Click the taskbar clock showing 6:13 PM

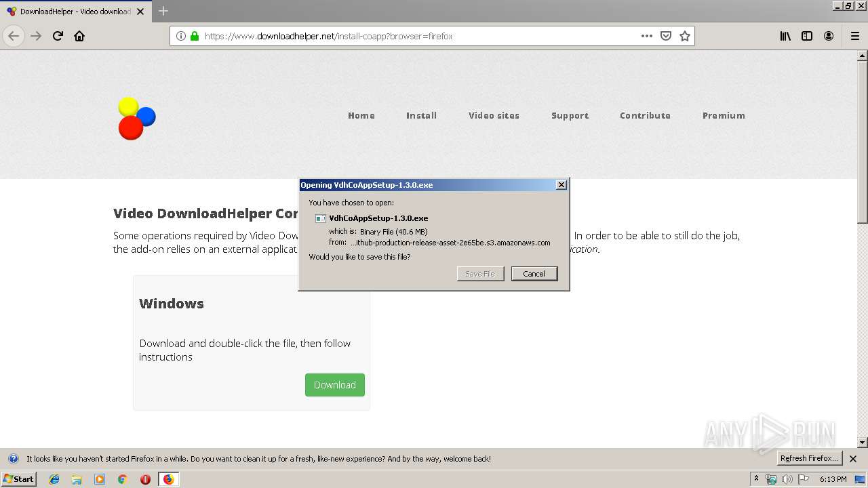coord(833,479)
